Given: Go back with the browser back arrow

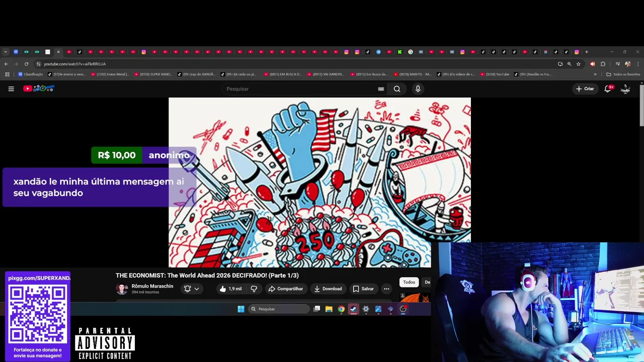Looking at the screenshot, I should (6, 64).
